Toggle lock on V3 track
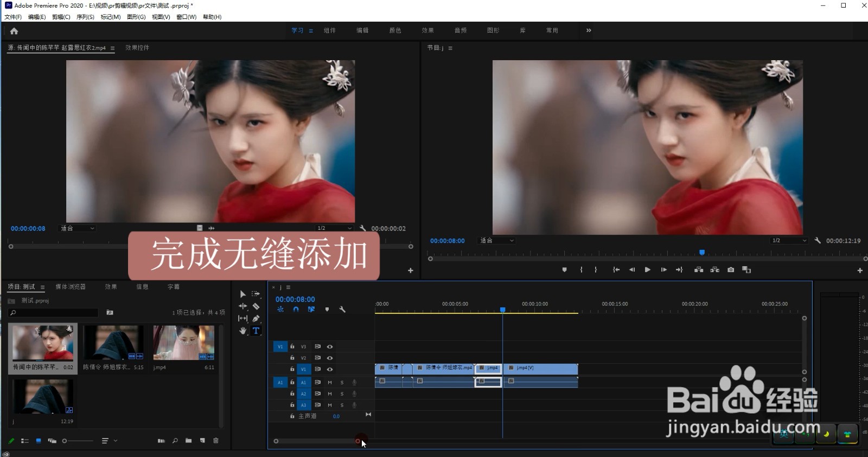The height and width of the screenshot is (457, 868). [292, 346]
